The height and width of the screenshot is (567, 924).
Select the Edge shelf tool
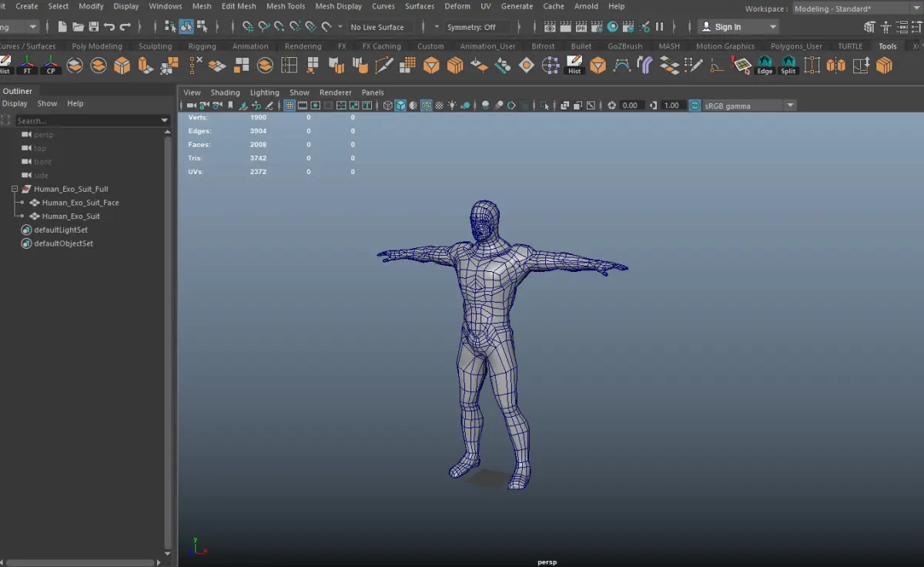tap(764, 65)
